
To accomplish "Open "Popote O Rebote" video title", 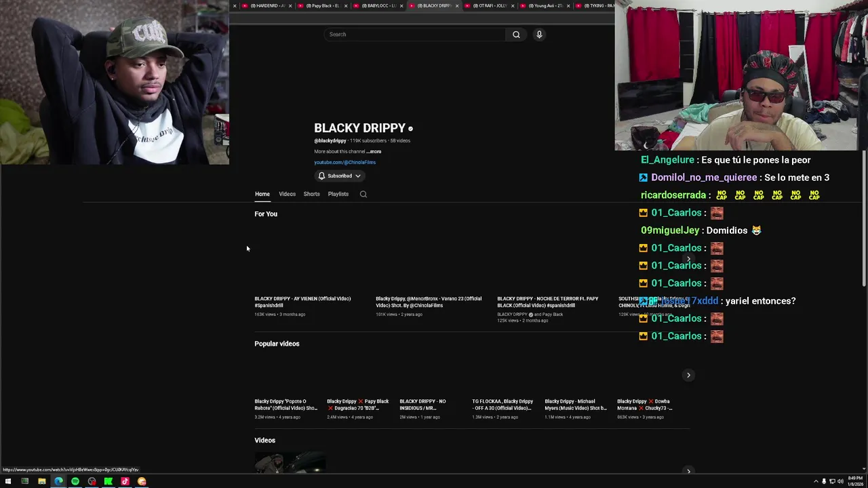I will pos(285,405).
